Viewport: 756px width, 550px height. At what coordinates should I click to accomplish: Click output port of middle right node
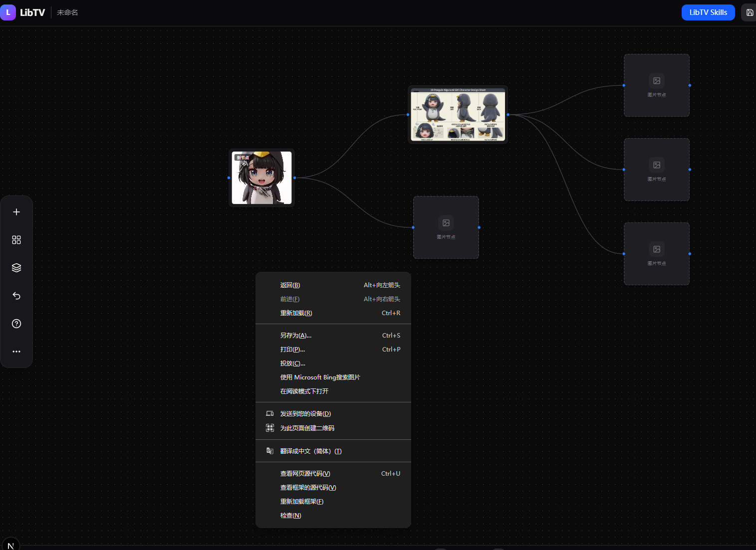[x=690, y=170]
